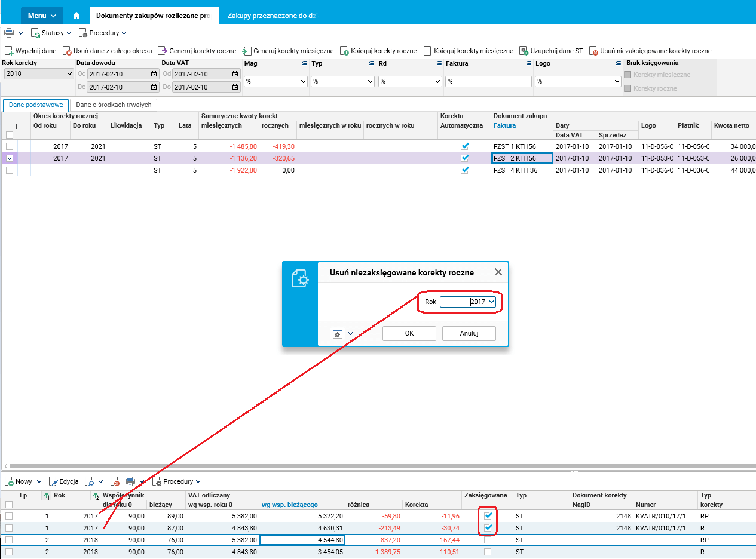Tick row checkbox for 2018 row with 3 454,05
756x559 pixels.
[x=9, y=552]
